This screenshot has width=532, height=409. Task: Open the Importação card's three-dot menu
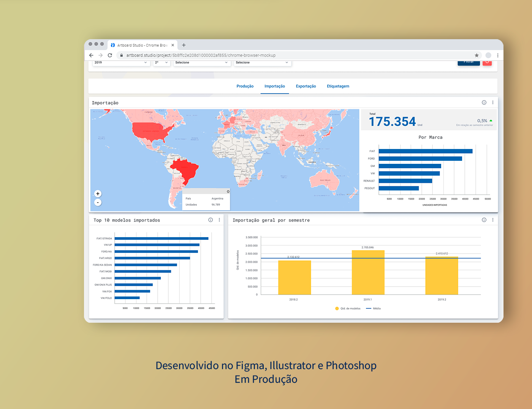point(493,102)
